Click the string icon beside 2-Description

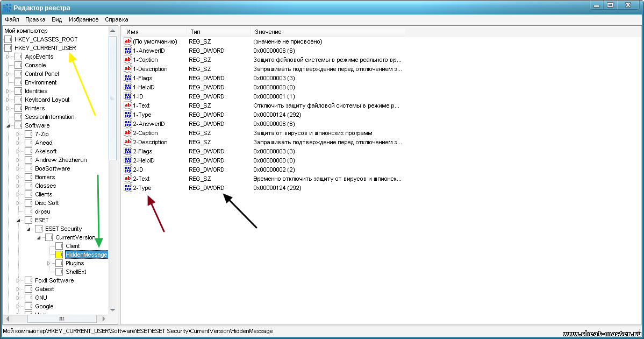(128, 142)
